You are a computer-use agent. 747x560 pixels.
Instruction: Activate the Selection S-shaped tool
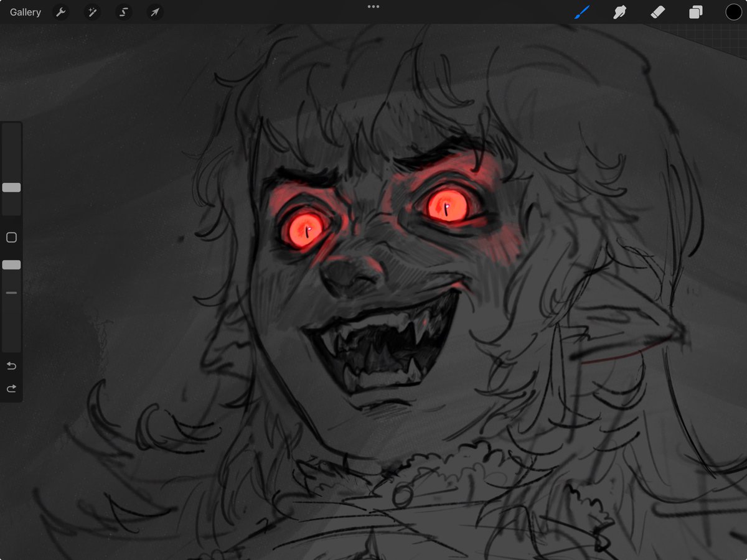coord(124,12)
